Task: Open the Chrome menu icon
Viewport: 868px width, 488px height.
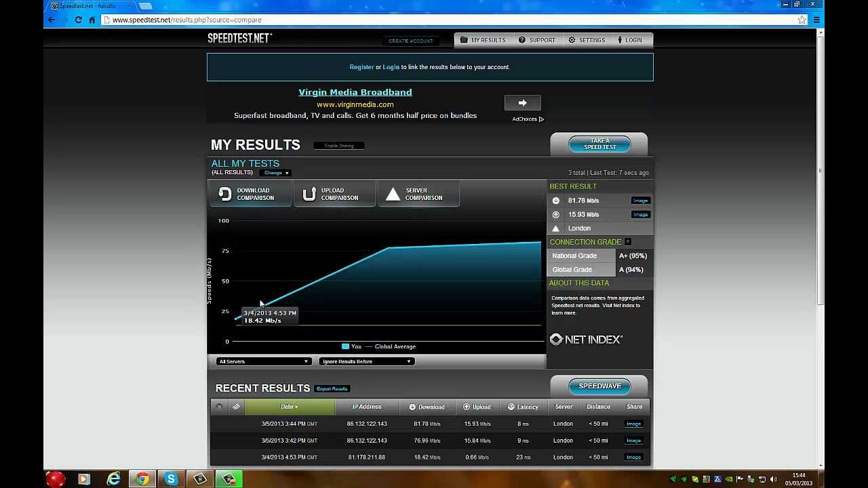Action: point(816,20)
